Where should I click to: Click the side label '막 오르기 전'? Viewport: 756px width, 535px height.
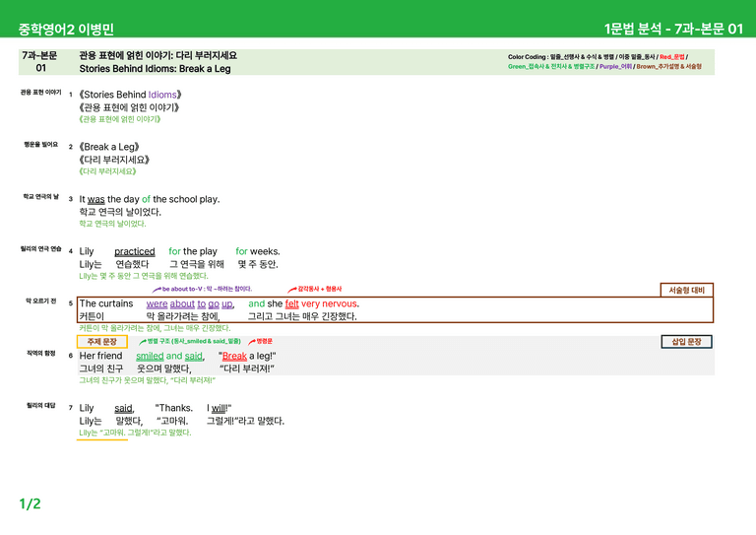pos(41,301)
